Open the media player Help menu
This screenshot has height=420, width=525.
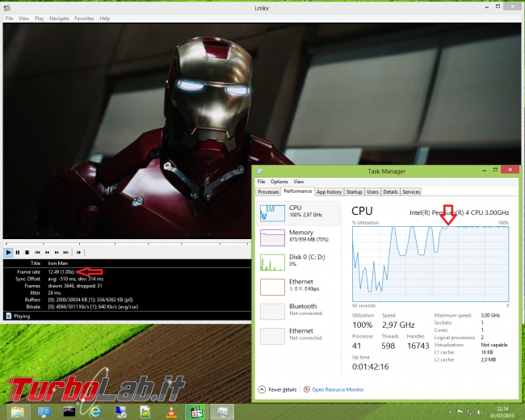[x=105, y=19]
